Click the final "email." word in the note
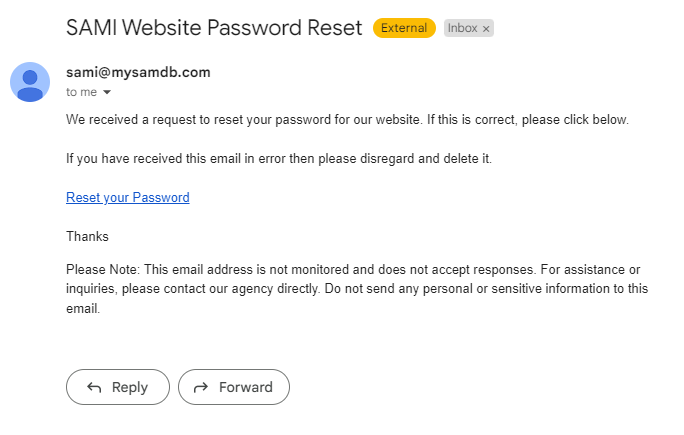Viewport: 684px width, 435px height. (x=83, y=309)
